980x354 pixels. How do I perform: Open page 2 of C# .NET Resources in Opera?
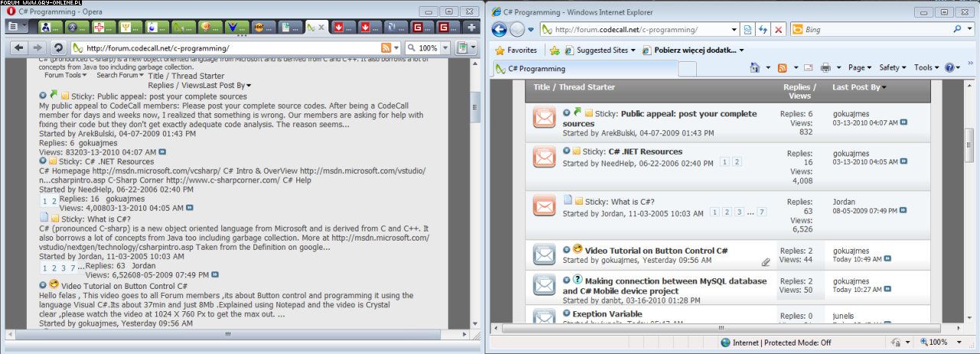54,201
